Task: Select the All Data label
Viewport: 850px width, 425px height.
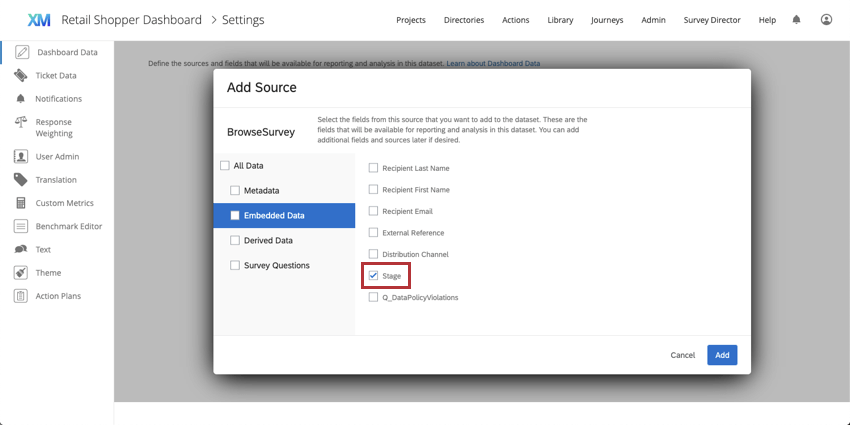Action: (x=248, y=166)
